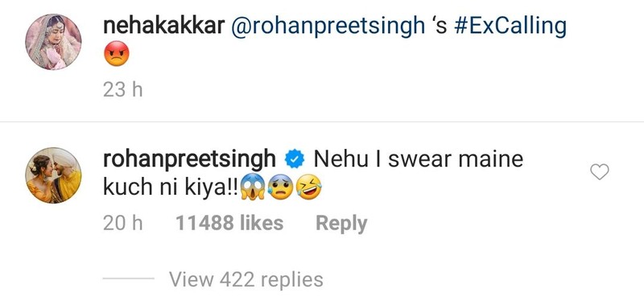The image size is (644, 305).
Task: Reply to rohanpreetsingh's comment
Action: click(x=341, y=224)
